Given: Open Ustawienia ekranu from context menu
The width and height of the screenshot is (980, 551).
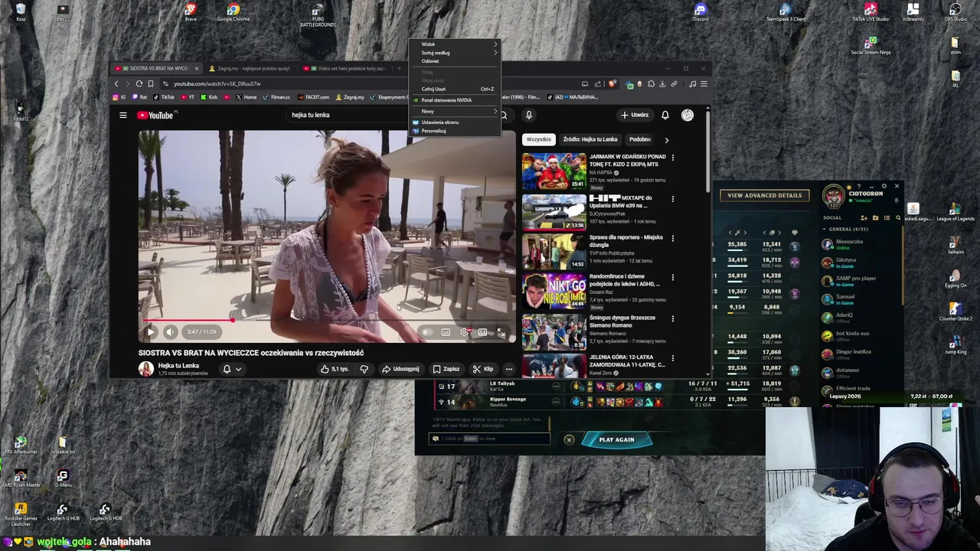Looking at the screenshot, I should coord(455,122).
